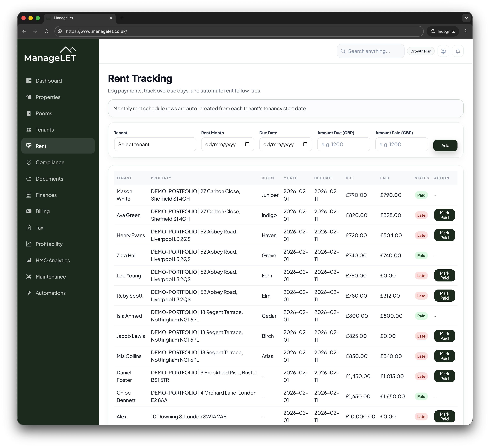Select the Properties briefcase icon in sidebar
Image resolution: width=490 pixels, height=448 pixels.
(29, 97)
